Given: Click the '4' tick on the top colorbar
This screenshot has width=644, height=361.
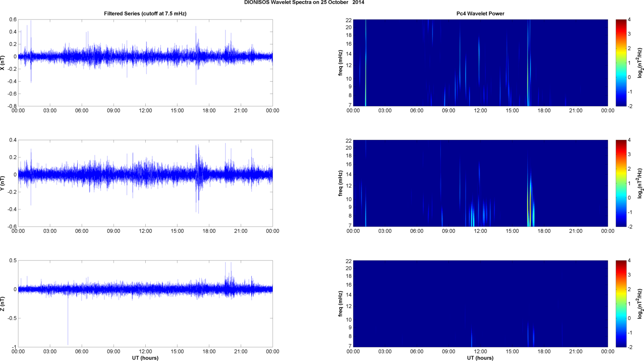Looking at the screenshot, I should point(629,19).
